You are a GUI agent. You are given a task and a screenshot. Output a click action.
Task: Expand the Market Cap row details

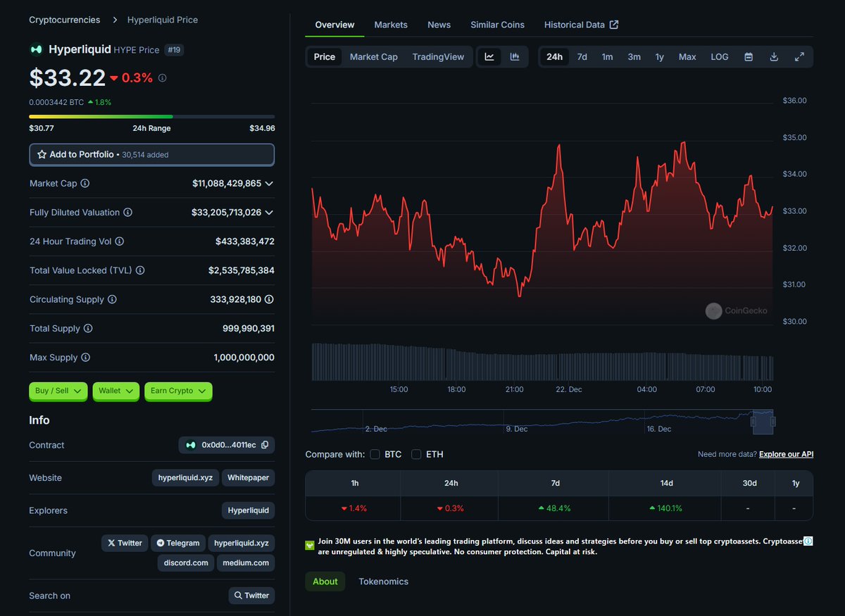coord(268,183)
